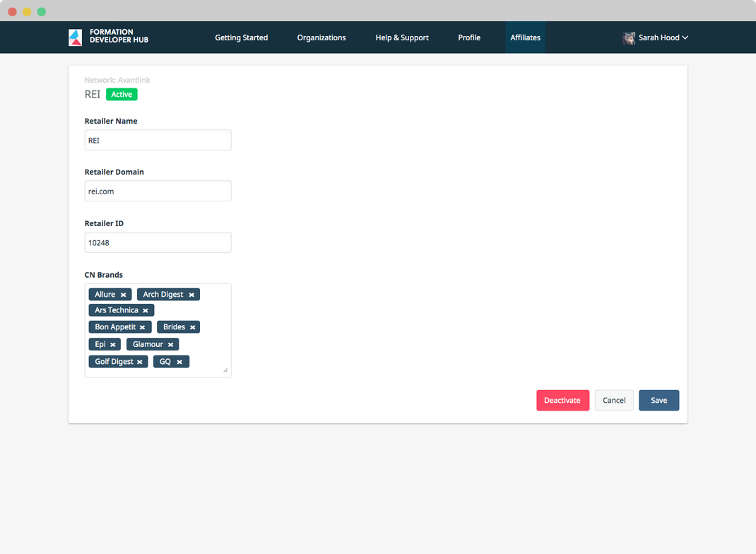Viewport: 756px width, 554px height.
Task: Click the Formation Developer Hub title text
Action: (119, 36)
